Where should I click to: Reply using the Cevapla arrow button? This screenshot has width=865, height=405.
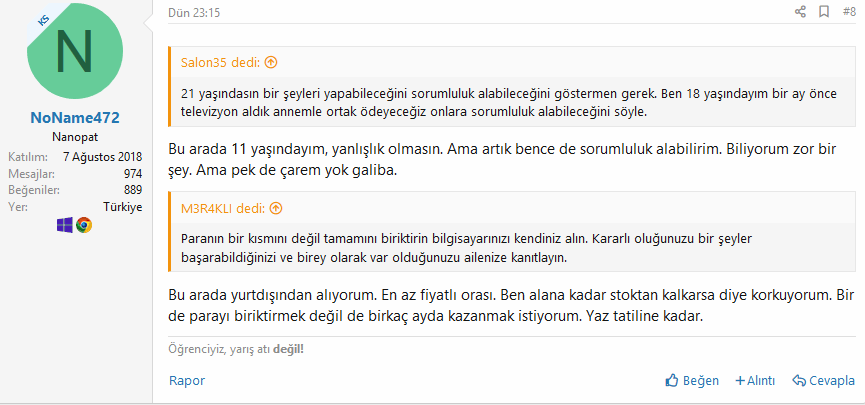(823, 381)
